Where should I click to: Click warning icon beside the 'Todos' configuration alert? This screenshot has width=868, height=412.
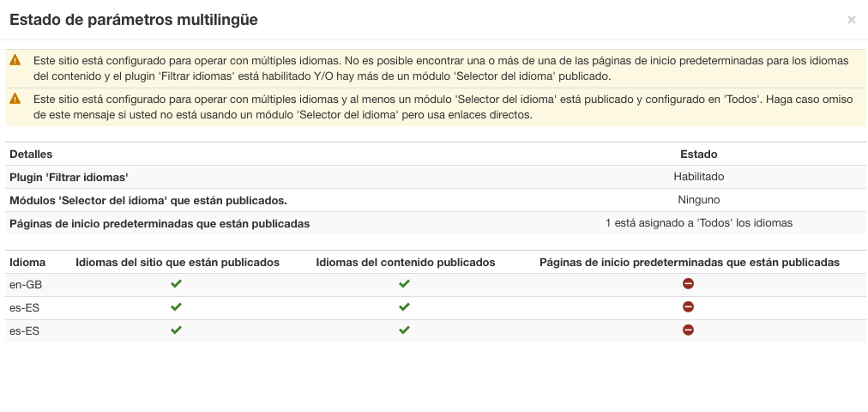pos(15,99)
